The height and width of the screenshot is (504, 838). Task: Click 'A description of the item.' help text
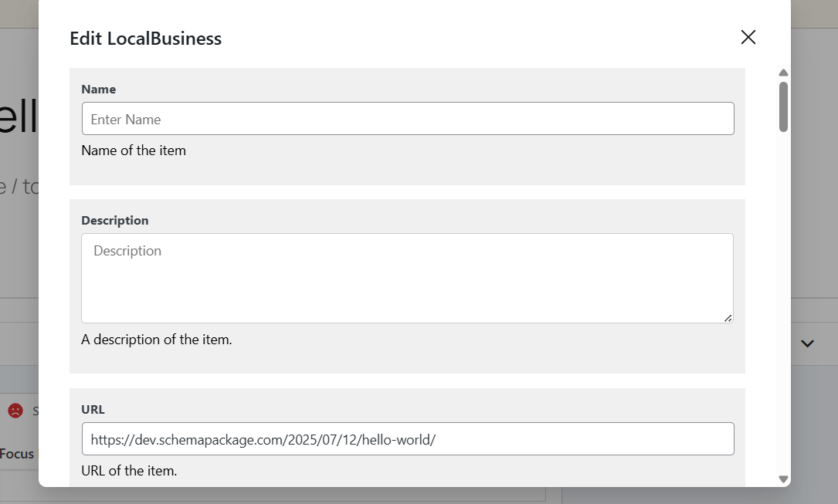[157, 340]
